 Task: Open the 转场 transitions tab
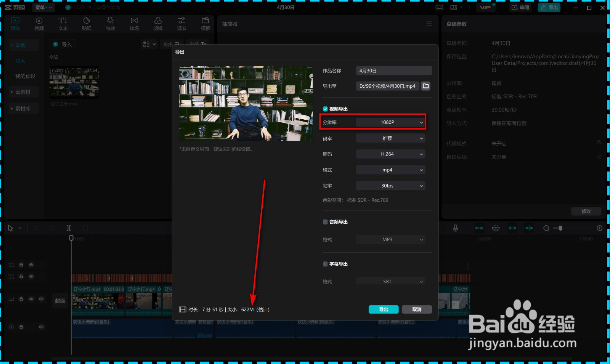(134, 24)
